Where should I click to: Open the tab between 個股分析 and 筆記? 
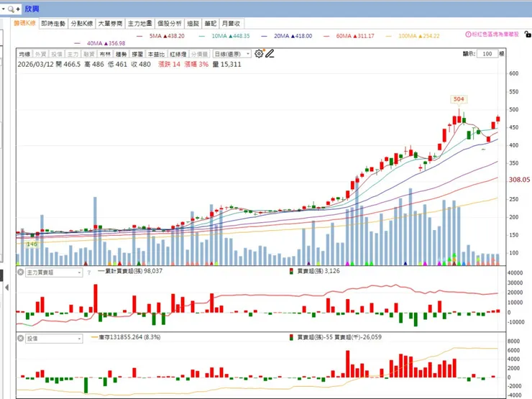click(193, 24)
